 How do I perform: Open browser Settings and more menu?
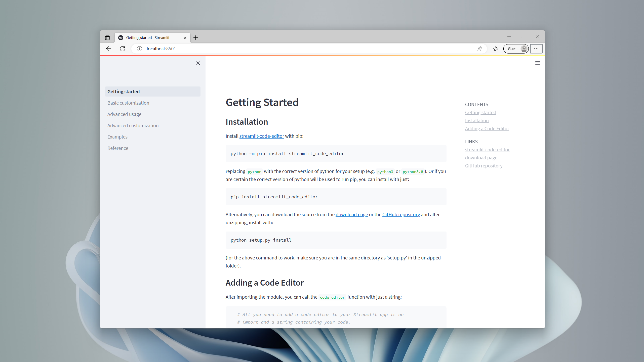click(536, 49)
